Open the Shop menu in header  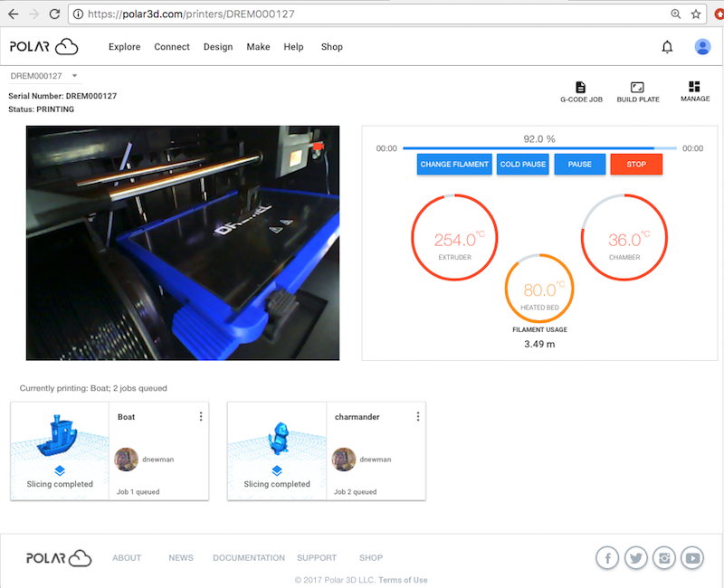click(331, 47)
